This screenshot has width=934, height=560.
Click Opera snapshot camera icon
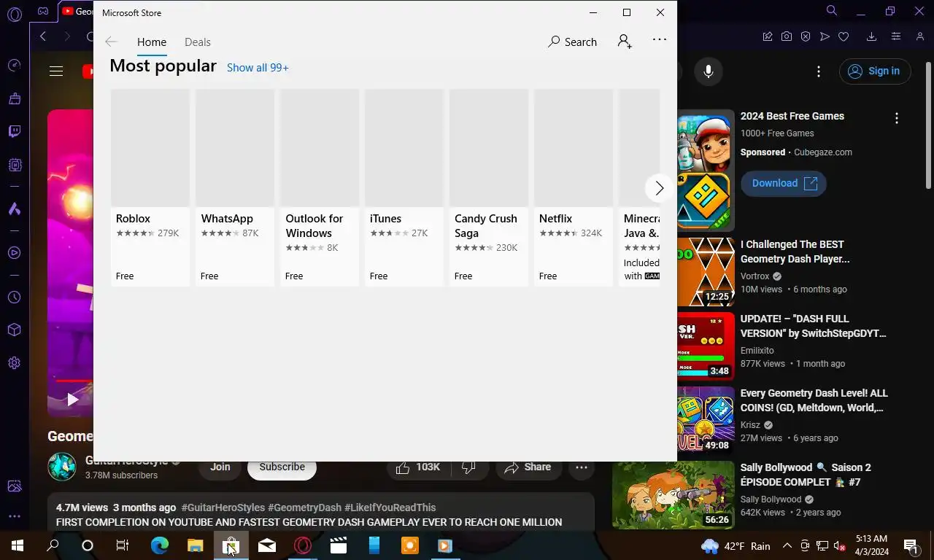(x=787, y=36)
